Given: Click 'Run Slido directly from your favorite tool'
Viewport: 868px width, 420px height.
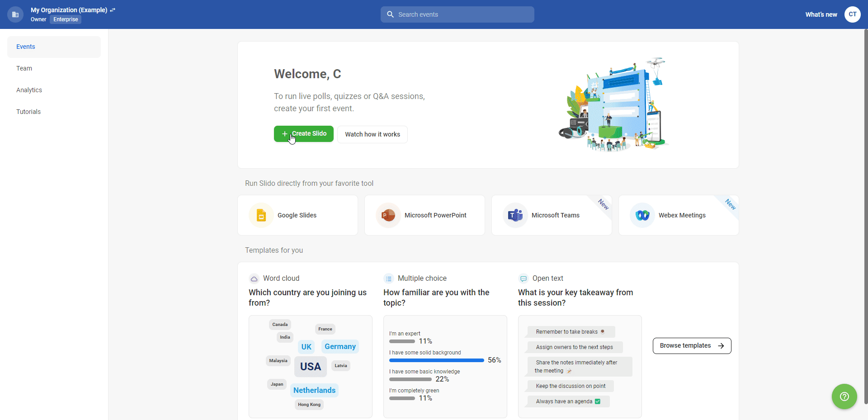Looking at the screenshot, I should (x=309, y=184).
